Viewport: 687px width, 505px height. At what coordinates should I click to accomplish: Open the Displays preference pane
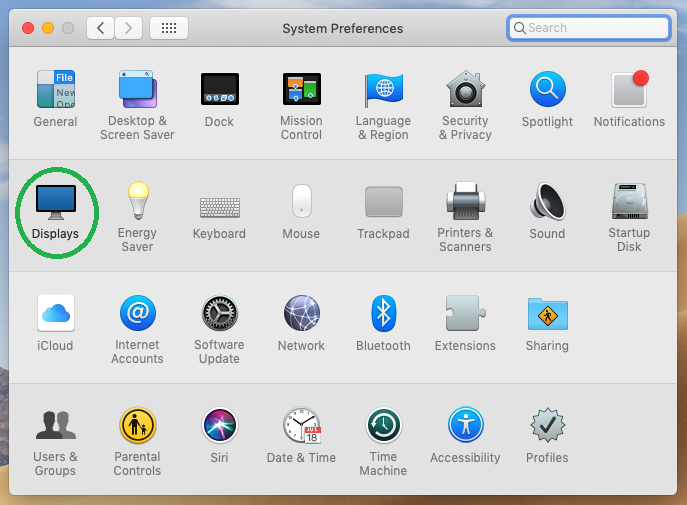point(55,203)
